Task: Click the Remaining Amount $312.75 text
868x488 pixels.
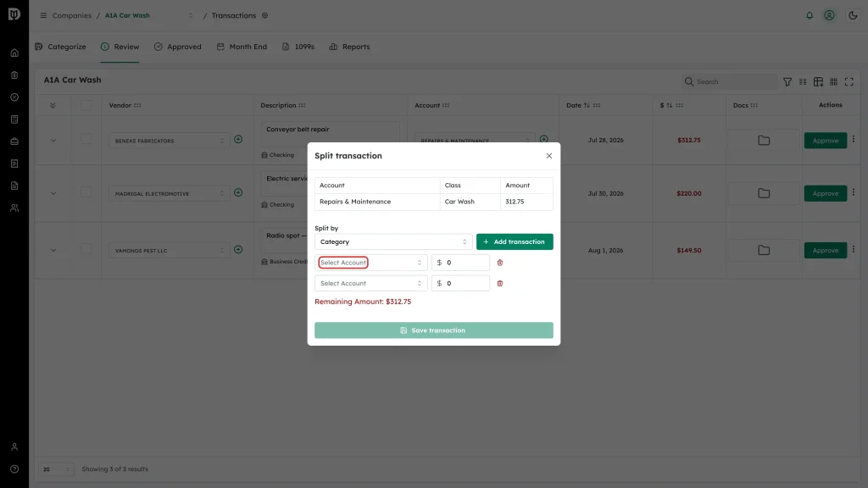Action: click(363, 302)
